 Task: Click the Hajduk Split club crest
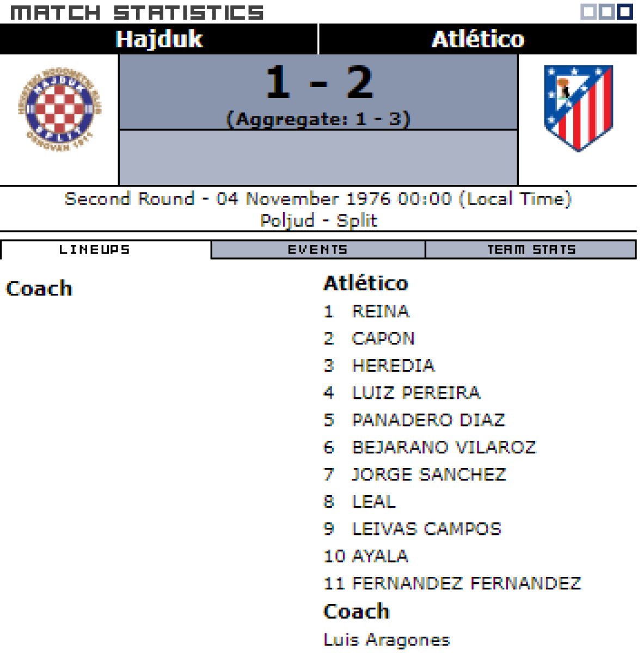59,110
